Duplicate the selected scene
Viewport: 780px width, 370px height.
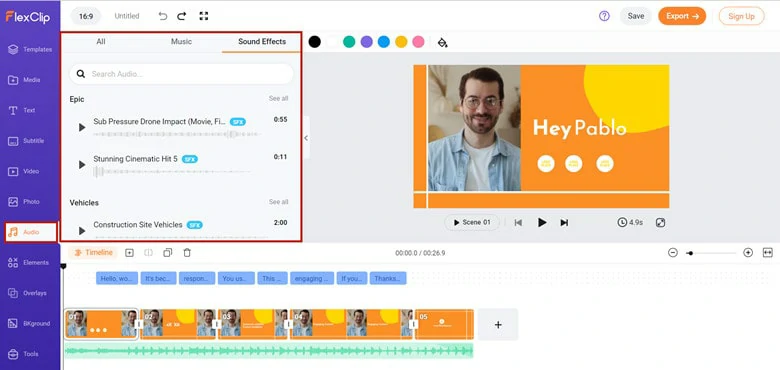(168, 253)
